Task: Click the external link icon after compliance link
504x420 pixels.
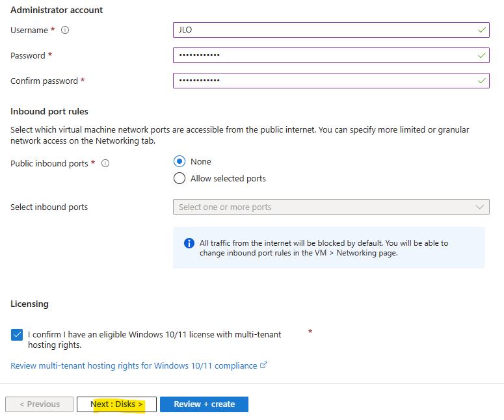Action: pos(263,365)
